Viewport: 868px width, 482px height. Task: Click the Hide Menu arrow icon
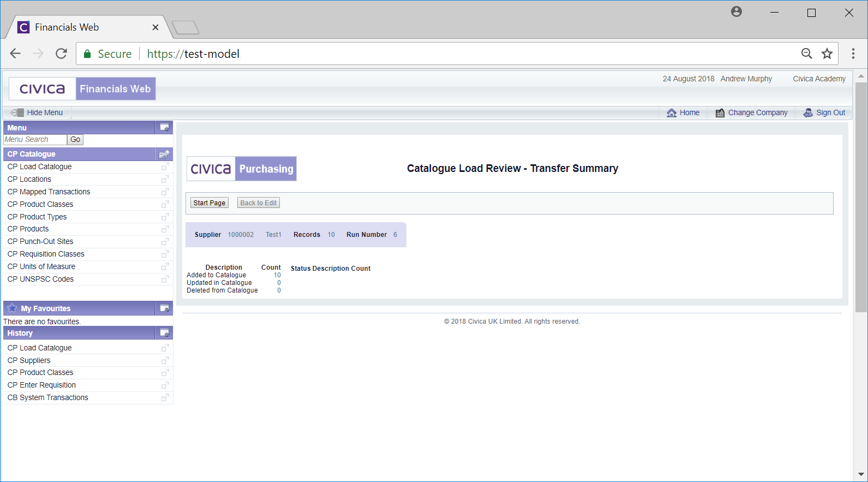(x=17, y=112)
